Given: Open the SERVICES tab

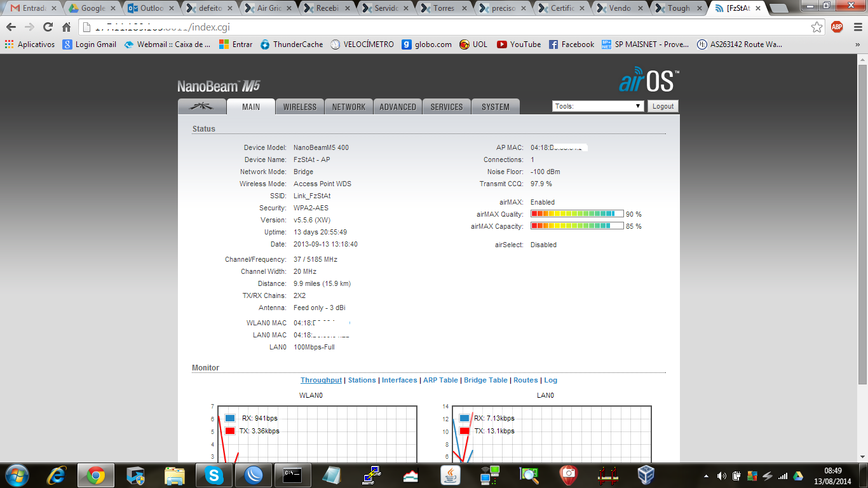Looking at the screenshot, I should pyautogui.click(x=447, y=107).
